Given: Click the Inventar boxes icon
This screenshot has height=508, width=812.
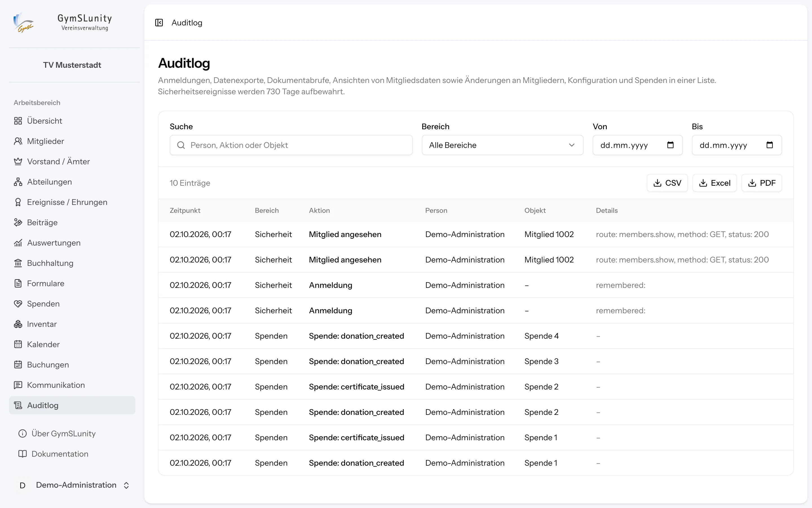Looking at the screenshot, I should click(x=18, y=324).
